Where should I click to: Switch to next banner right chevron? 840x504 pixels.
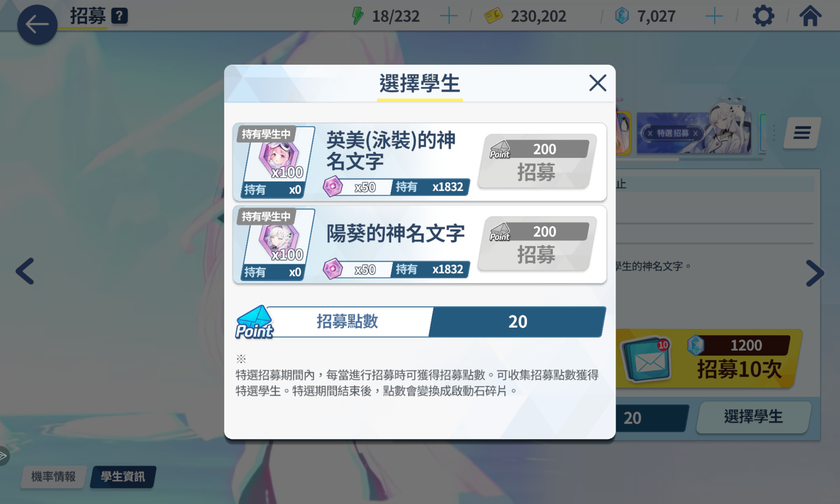815,273
